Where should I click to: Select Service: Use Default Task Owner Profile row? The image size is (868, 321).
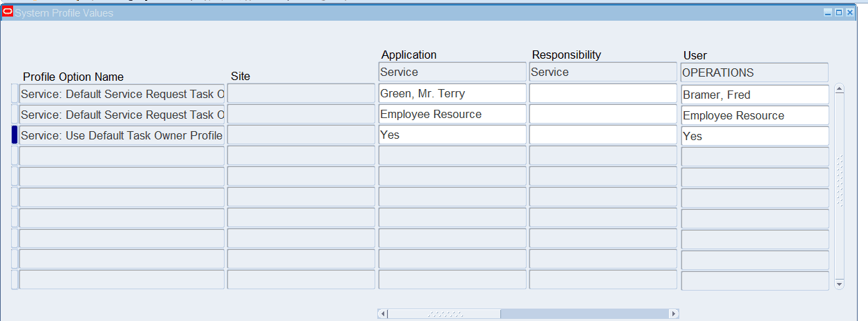coord(122,135)
